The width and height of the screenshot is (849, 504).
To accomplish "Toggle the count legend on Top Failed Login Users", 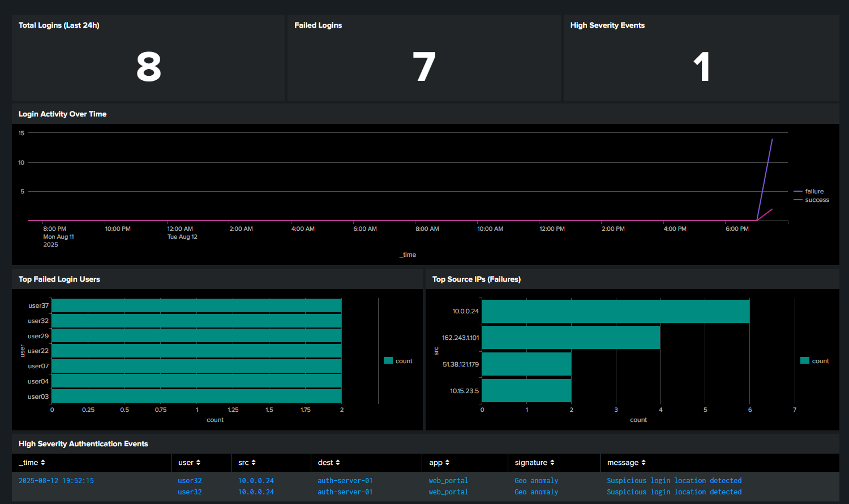I will tap(398, 360).
